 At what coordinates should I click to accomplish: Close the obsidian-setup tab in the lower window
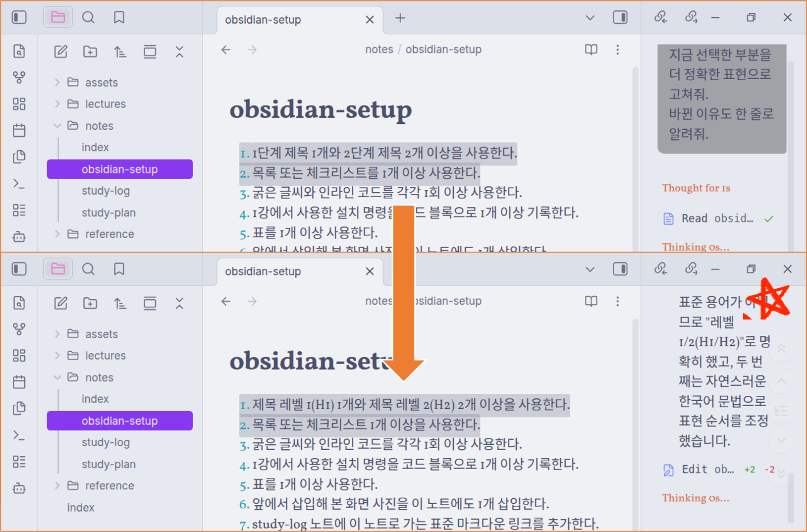click(x=370, y=271)
